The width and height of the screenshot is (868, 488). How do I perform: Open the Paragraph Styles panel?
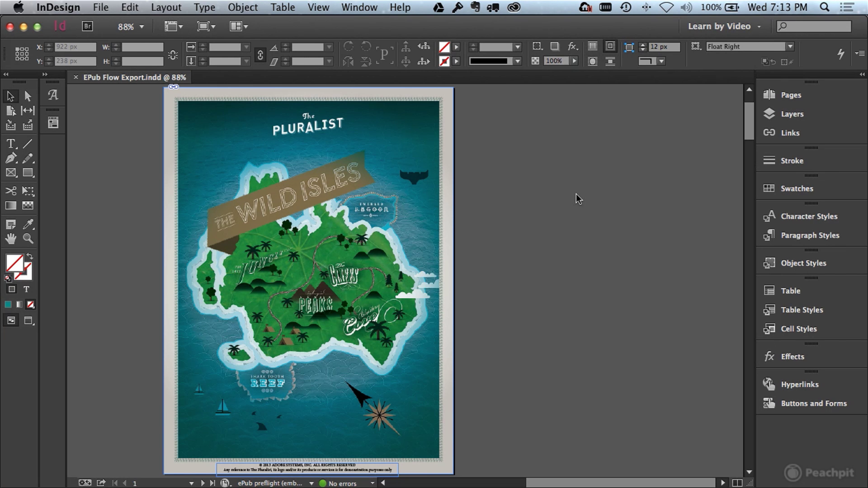[x=810, y=235]
